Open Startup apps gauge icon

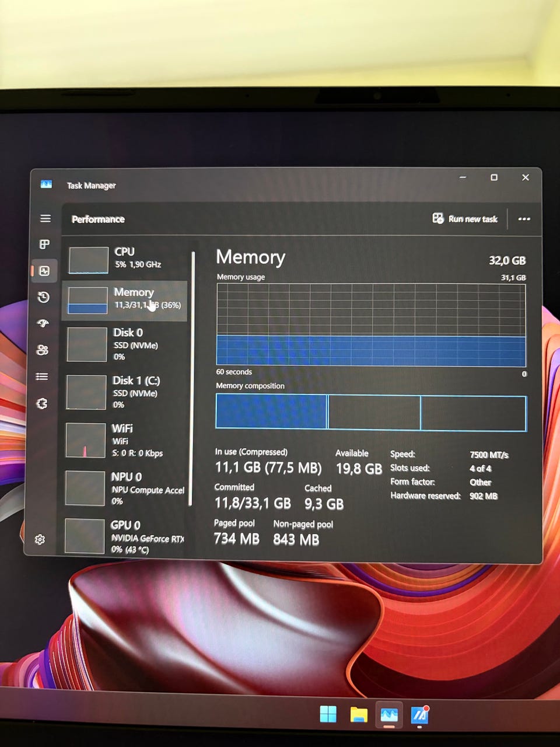click(x=43, y=323)
